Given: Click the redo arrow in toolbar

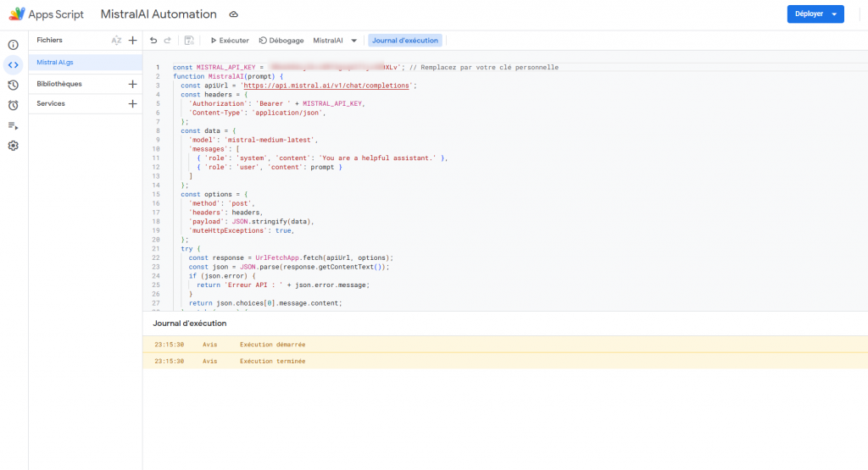Looking at the screenshot, I should 167,41.
